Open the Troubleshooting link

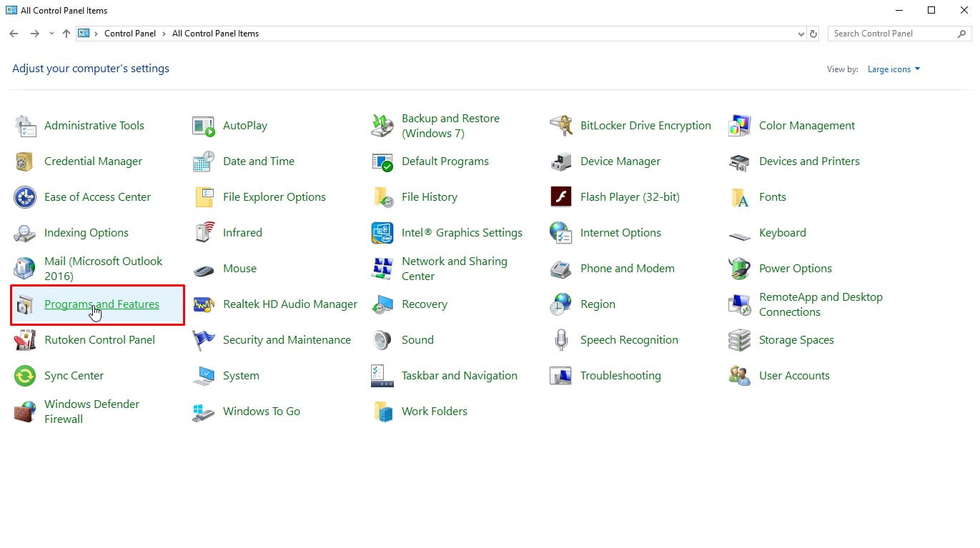(x=620, y=376)
